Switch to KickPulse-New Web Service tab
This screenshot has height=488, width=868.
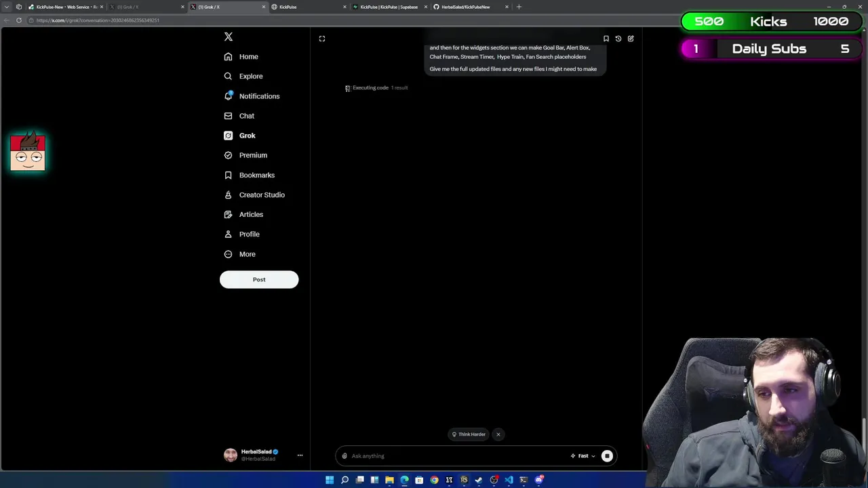66,7
